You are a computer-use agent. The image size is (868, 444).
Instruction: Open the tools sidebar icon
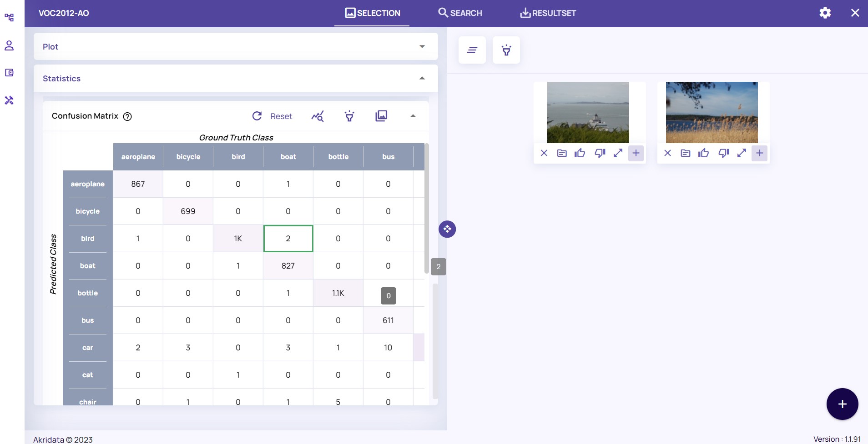9,100
